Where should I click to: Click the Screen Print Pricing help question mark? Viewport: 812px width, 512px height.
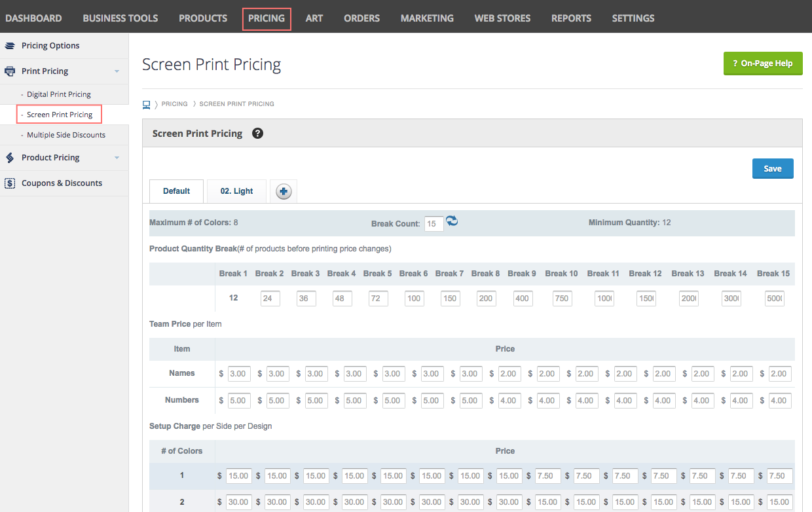pos(257,133)
